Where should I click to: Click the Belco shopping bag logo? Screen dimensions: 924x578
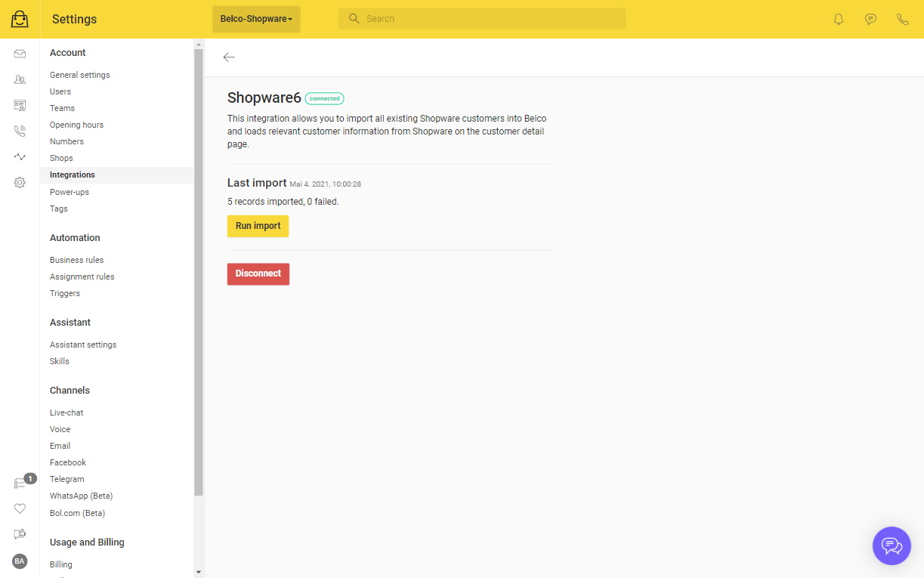(x=20, y=19)
